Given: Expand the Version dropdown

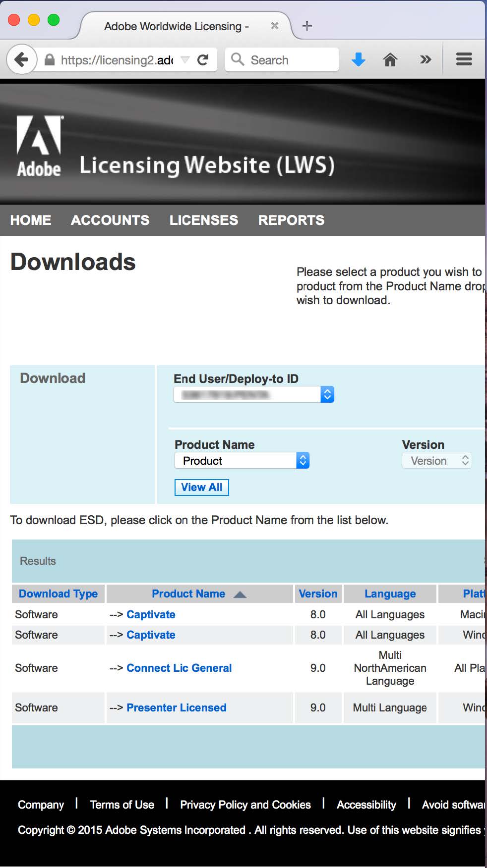Looking at the screenshot, I should (436, 461).
